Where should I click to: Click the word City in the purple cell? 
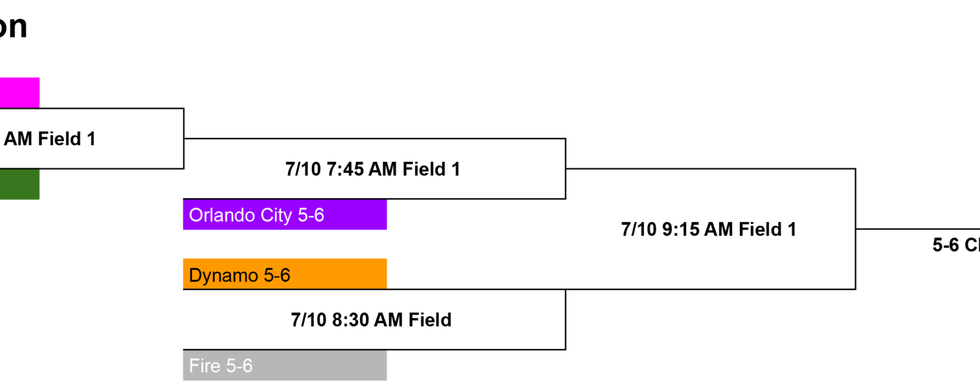(276, 216)
